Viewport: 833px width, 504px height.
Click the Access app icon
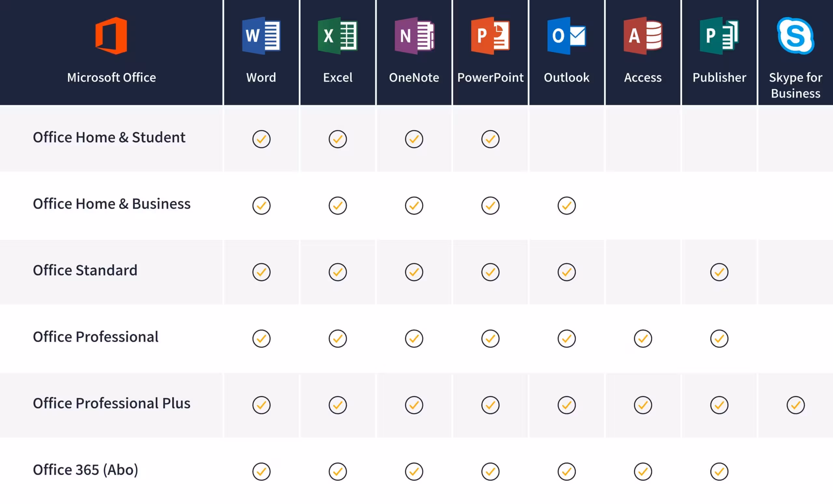(x=643, y=35)
